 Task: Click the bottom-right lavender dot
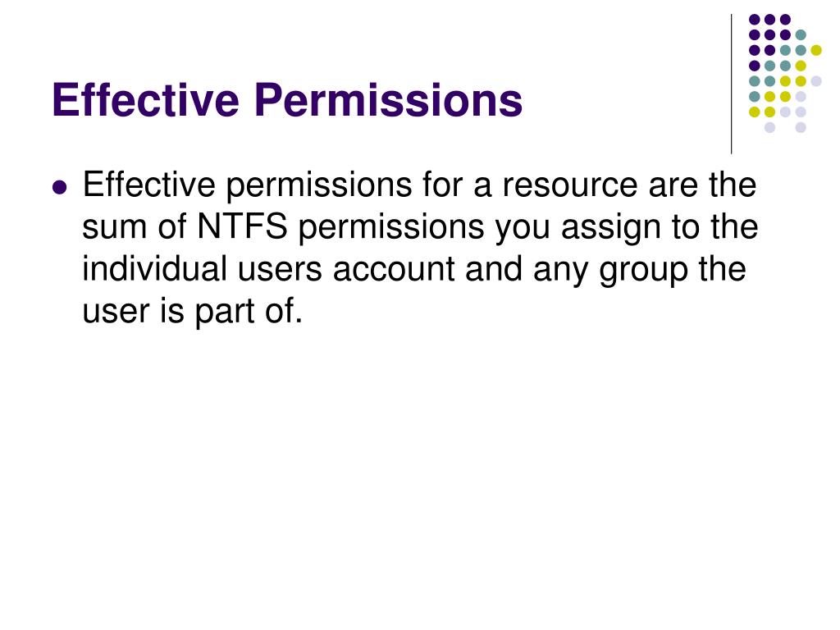coord(801,127)
